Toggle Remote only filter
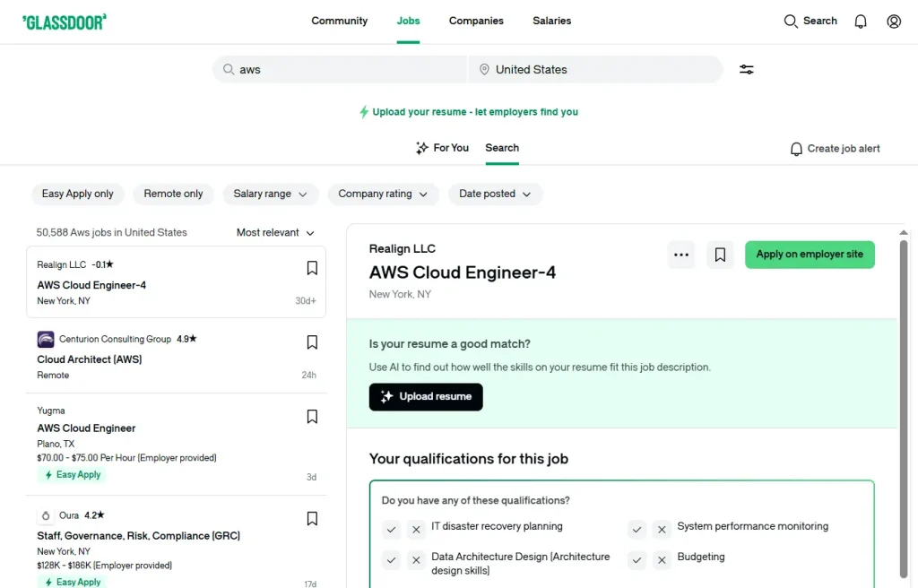Viewport: 918px width, 588px height. point(173,194)
